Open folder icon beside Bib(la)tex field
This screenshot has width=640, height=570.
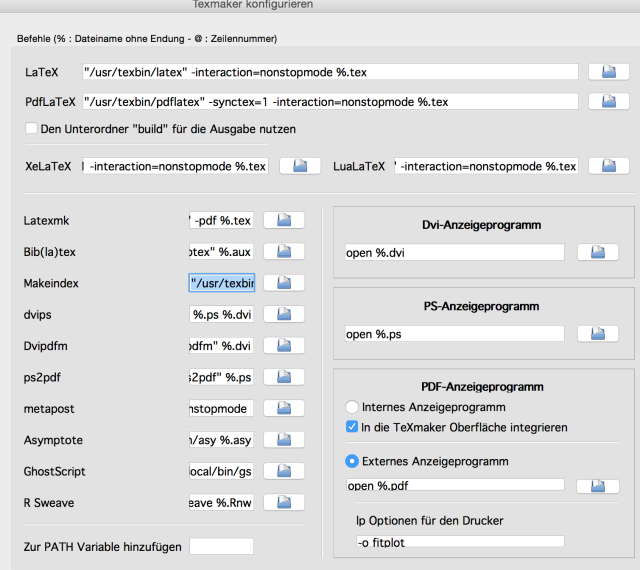284,252
